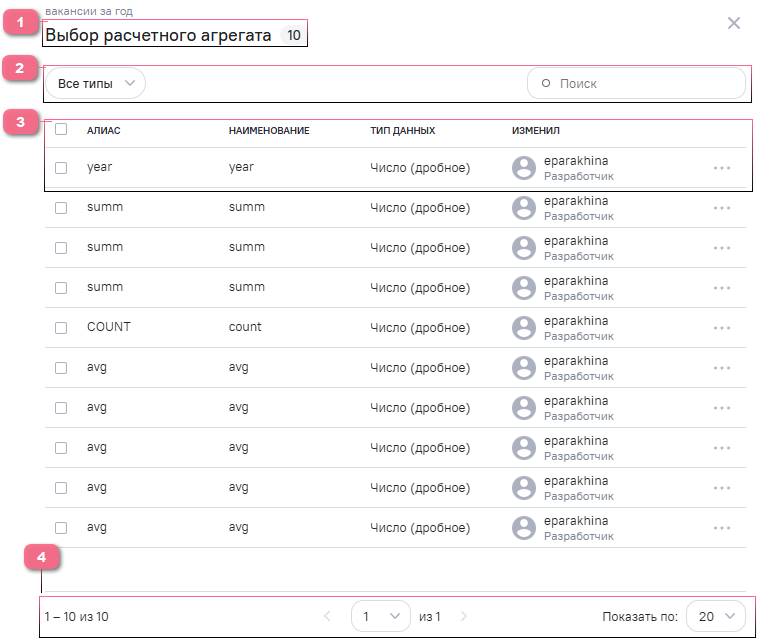Open the 'Показать по' page size dropdown
Screen dimensions: 757x640
pyautogui.click(x=716, y=617)
